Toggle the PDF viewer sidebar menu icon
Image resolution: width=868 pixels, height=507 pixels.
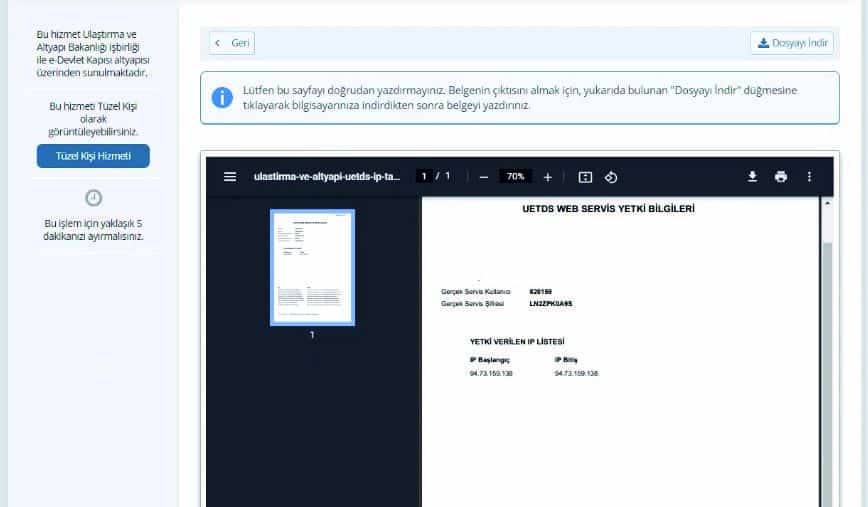click(x=230, y=177)
